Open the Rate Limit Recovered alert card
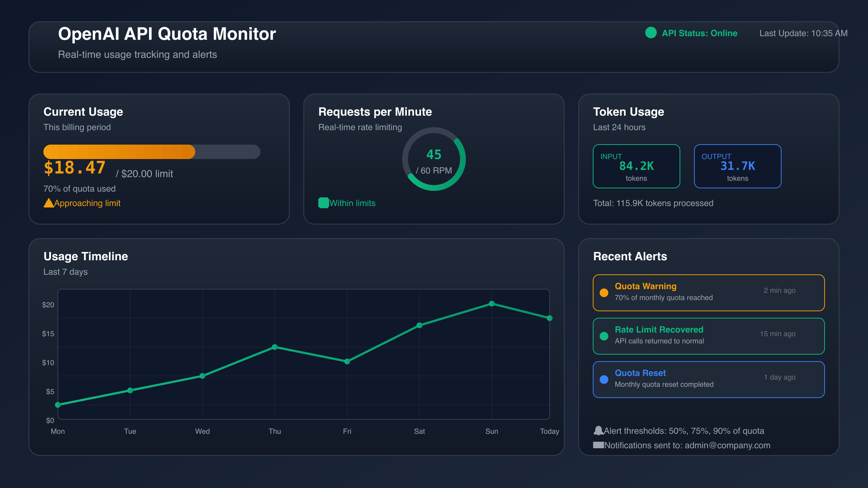 (709, 336)
